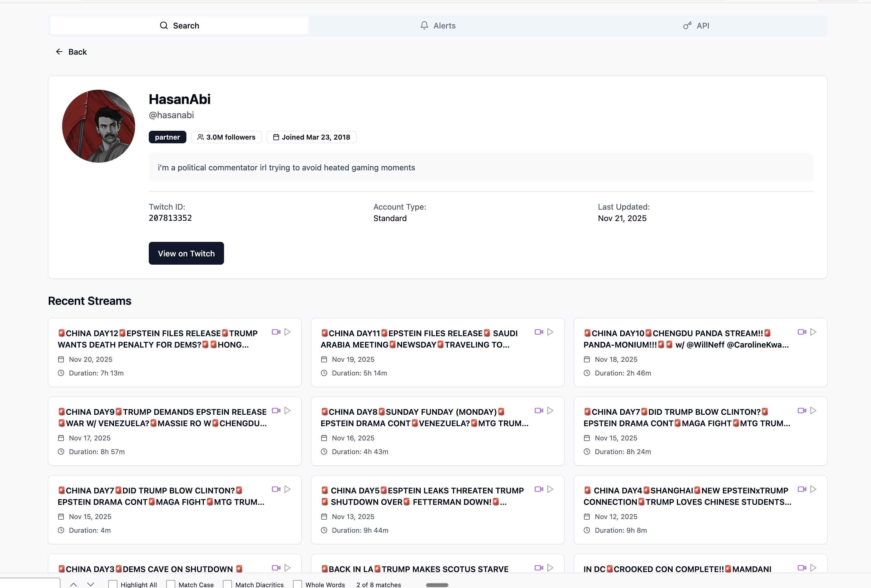
Task: Click the partner badge
Action: (x=168, y=137)
